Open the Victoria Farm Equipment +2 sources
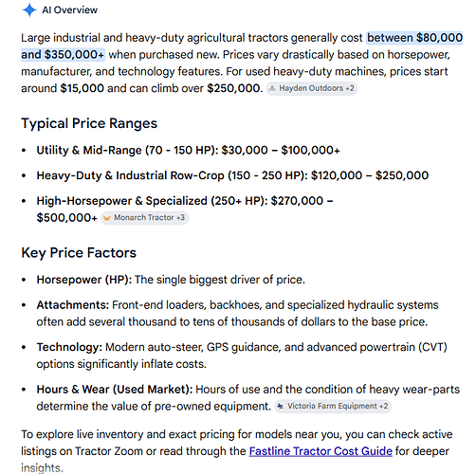The height and width of the screenshot is (474, 476). (x=333, y=406)
